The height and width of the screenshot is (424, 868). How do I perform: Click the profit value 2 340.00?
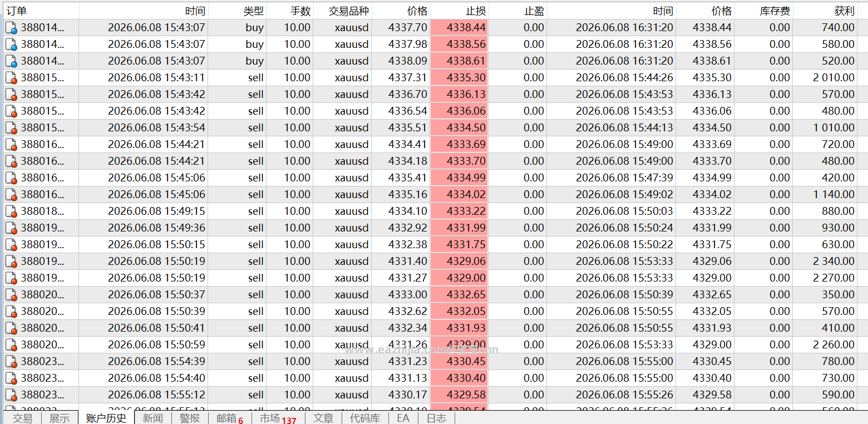[x=834, y=261]
